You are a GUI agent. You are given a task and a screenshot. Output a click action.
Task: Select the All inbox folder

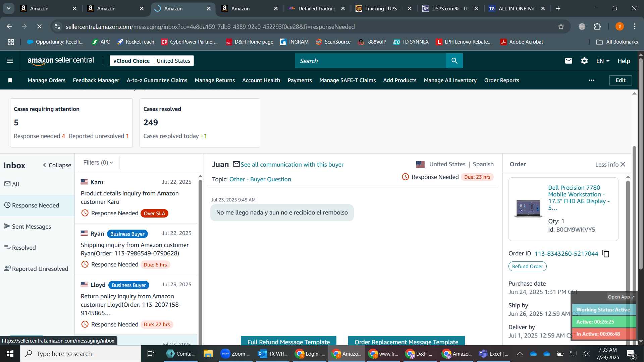coord(37,184)
